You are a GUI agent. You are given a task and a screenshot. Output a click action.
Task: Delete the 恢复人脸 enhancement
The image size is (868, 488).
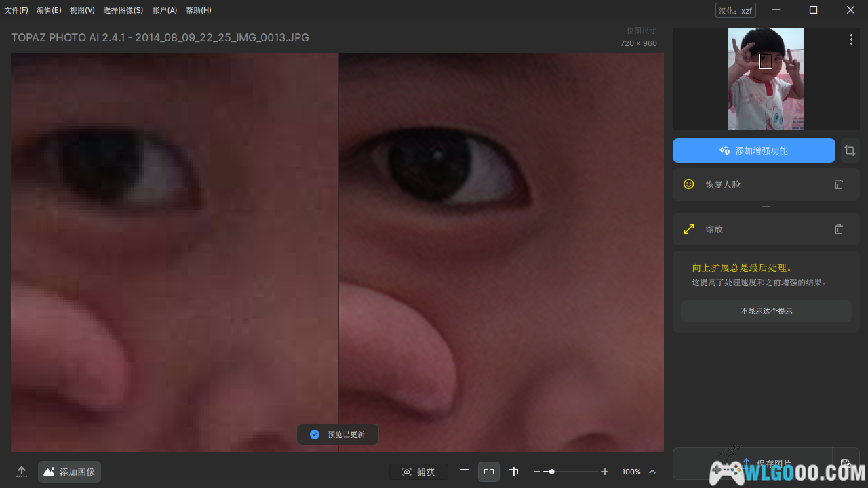(839, 184)
